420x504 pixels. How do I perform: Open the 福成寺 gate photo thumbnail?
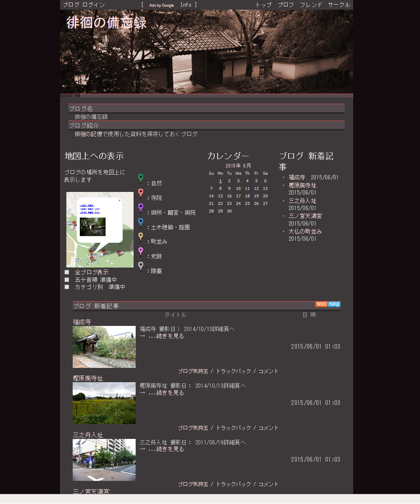104,347
